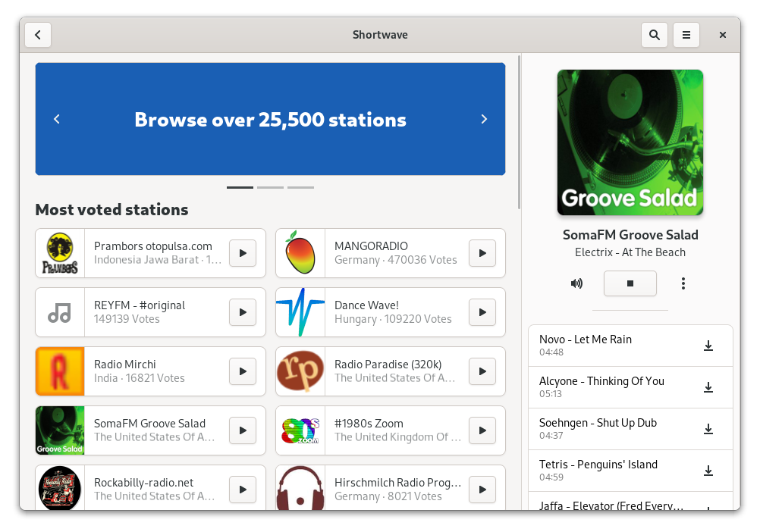Click the Rockabilly-radio.net logo

pyautogui.click(x=60, y=488)
